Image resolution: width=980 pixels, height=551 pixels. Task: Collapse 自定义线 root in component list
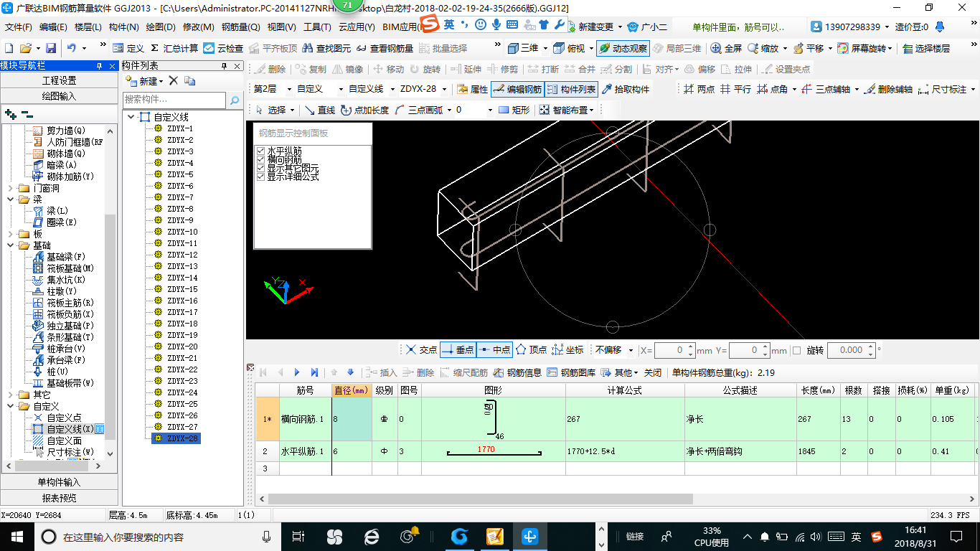pyautogui.click(x=131, y=117)
